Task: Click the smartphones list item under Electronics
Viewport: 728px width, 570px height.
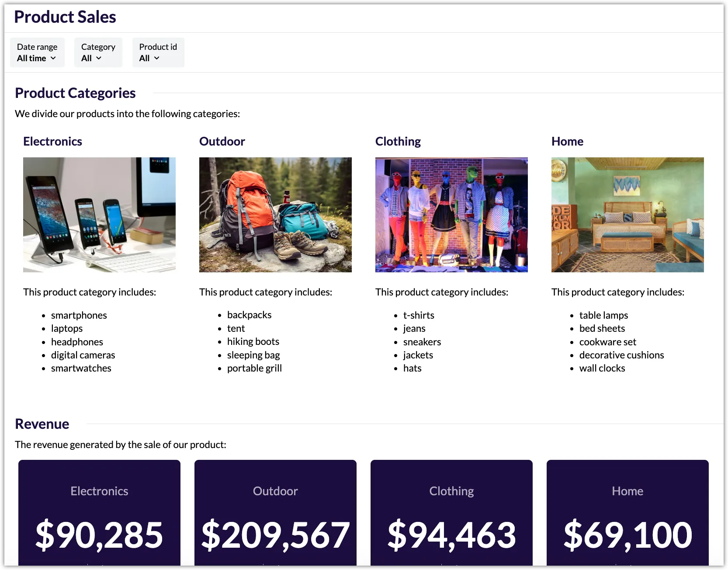Action: 79,315
